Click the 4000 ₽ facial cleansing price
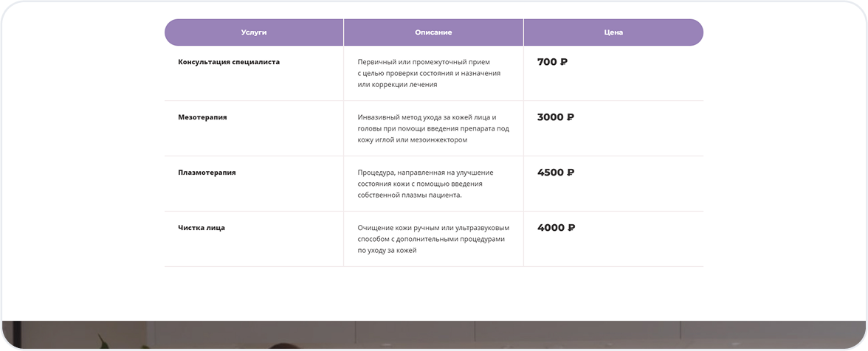This screenshot has width=868, height=351. coord(556,228)
